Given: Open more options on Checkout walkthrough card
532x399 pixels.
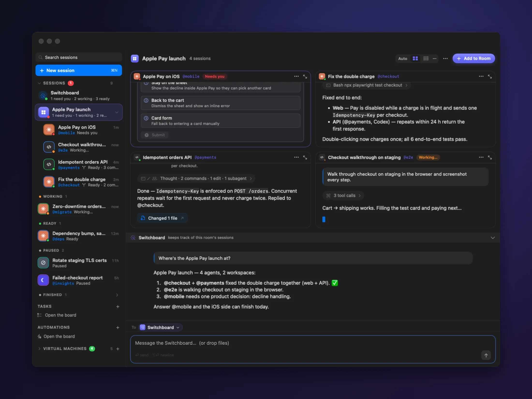Looking at the screenshot, I should (x=481, y=157).
